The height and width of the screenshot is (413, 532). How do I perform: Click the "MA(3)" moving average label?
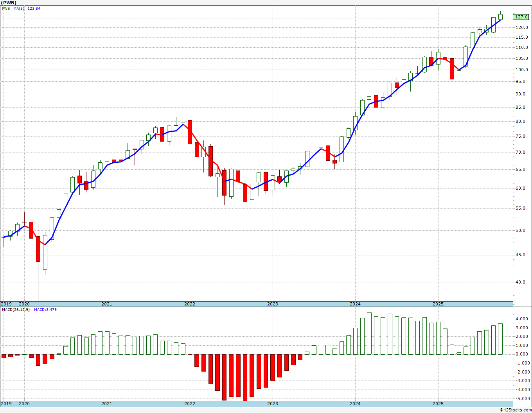tap(19, 9)
